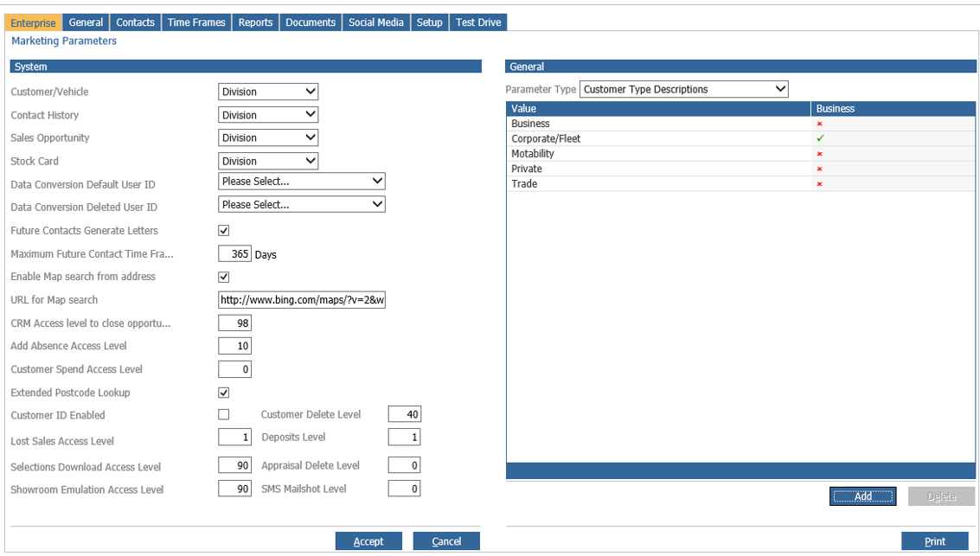The width and height of the screenshot is (980, 556).
Task: Click the CRM Access level field
Action: [234, 323]
